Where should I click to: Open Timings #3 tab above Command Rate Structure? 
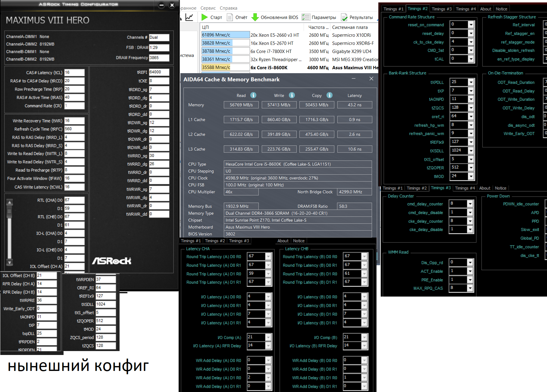pos(442,9)
